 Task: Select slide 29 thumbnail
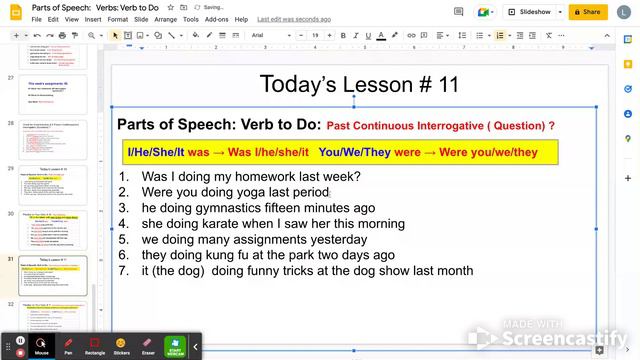[x=53, y=185]
